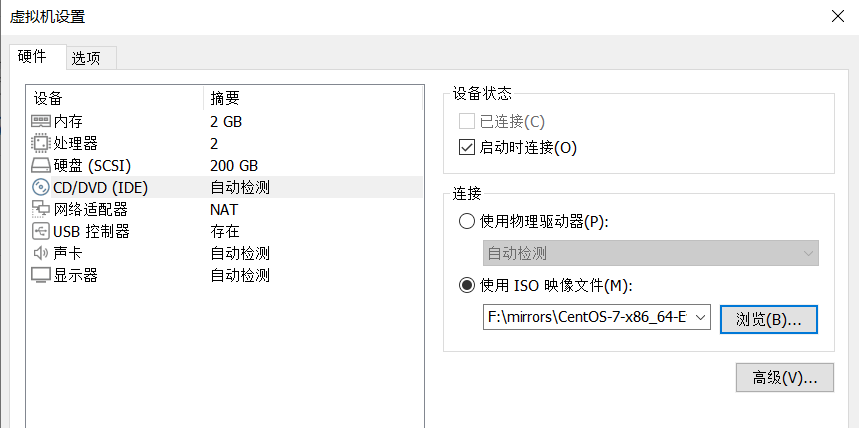Screen dimensions: 859x428
Task: Switch to the 硬件 tab
Action: click(x=33, y=57)
